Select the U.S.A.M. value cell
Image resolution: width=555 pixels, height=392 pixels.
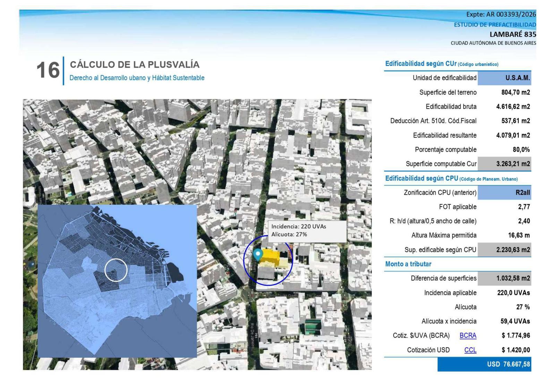click(504, 78)
